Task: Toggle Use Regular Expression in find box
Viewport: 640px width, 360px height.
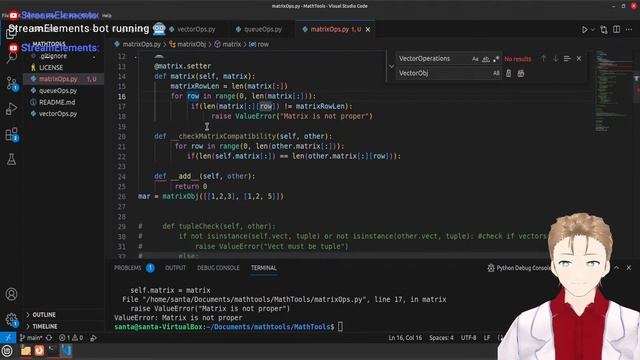Action: [x=496, y=59]
